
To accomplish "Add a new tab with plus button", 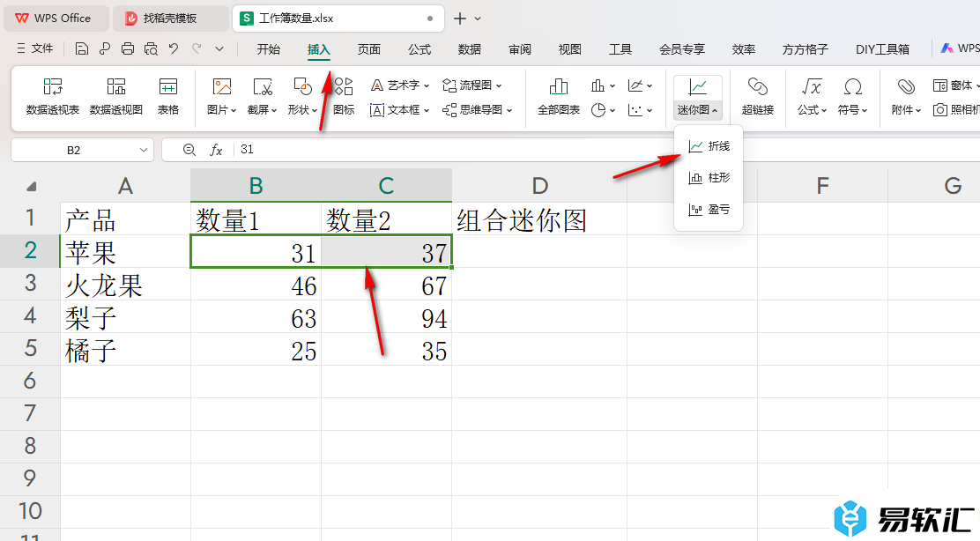I will point(460,19).
